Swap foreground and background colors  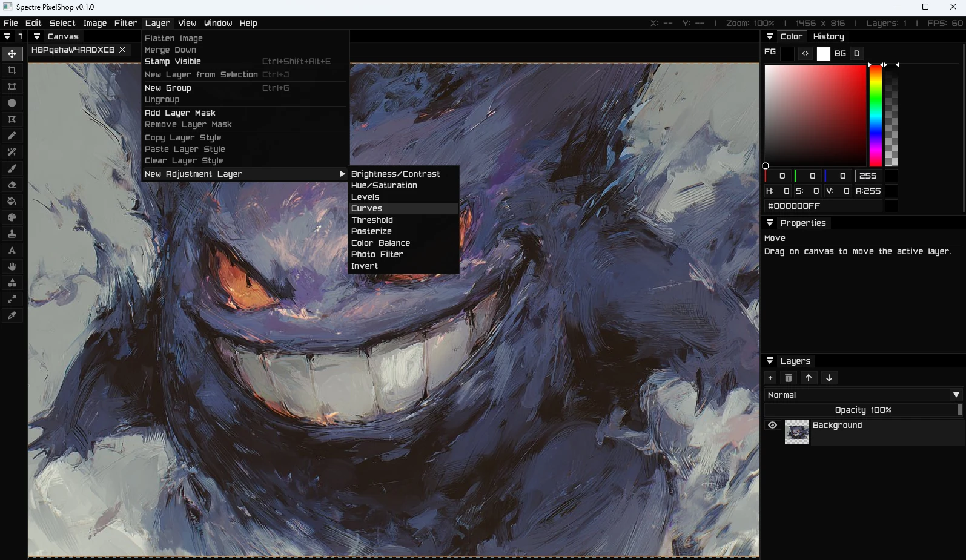[805, 53]
